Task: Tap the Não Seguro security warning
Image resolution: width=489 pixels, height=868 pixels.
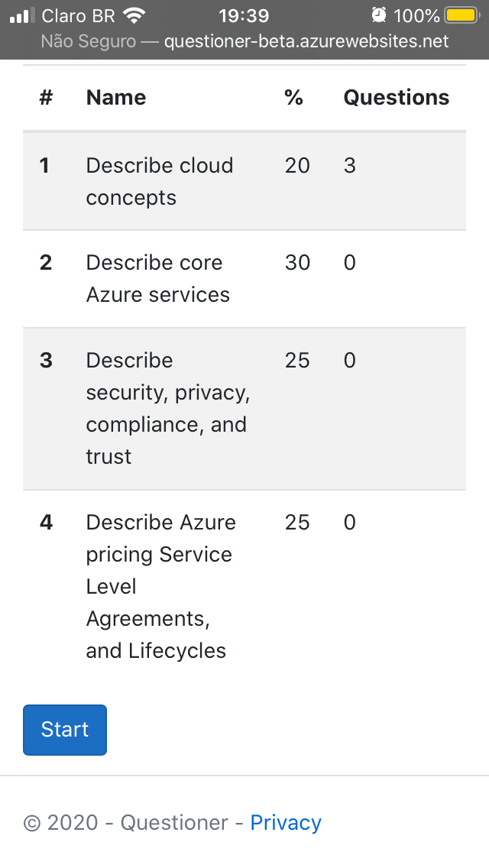Action: [x=89, y=41]
